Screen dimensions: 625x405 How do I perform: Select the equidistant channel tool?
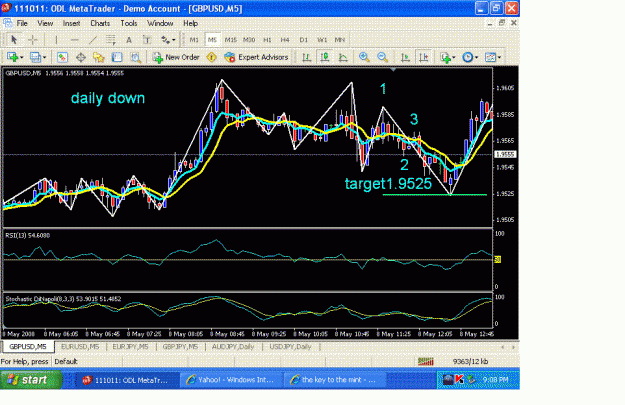(x=110, y=39)
